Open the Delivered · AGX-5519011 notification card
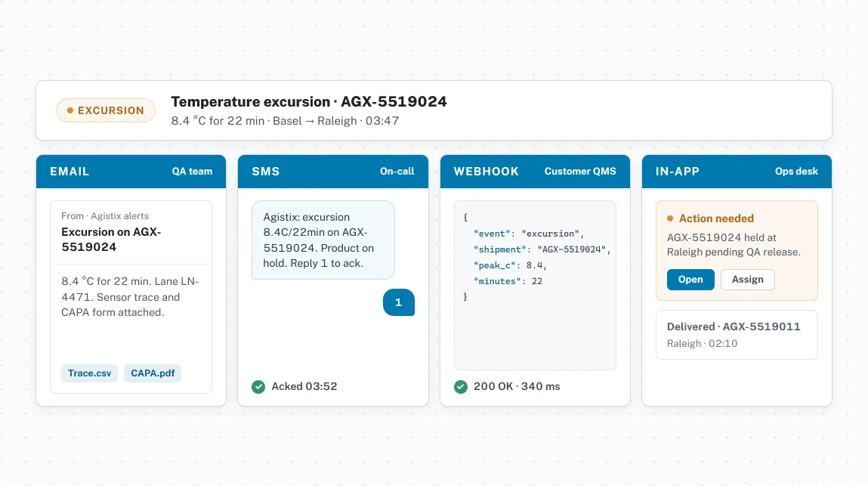 click(737, 335)
